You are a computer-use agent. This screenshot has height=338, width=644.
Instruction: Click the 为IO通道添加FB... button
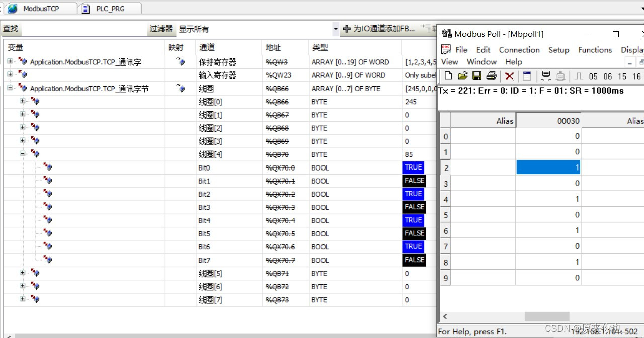(379, 29)
